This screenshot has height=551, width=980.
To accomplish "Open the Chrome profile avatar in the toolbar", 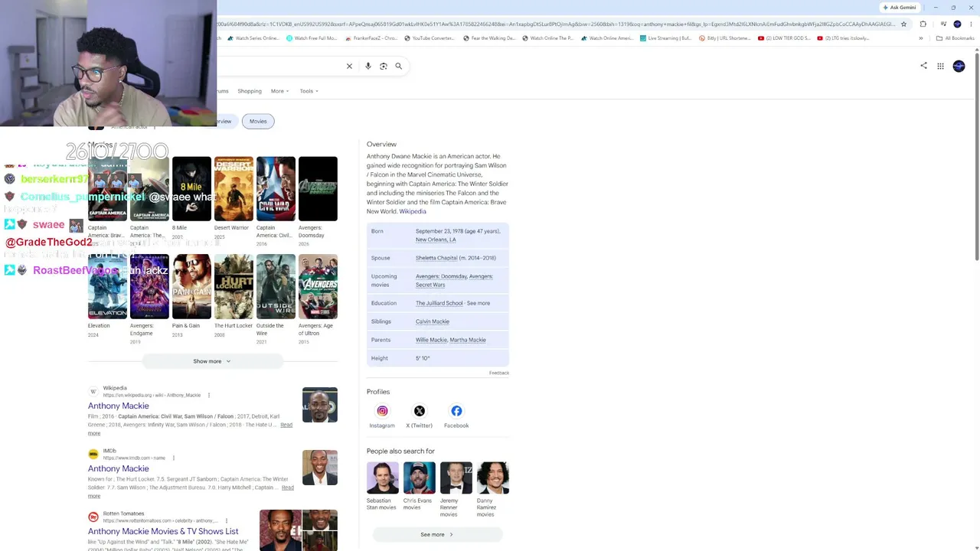I will [x=957, y=24].
